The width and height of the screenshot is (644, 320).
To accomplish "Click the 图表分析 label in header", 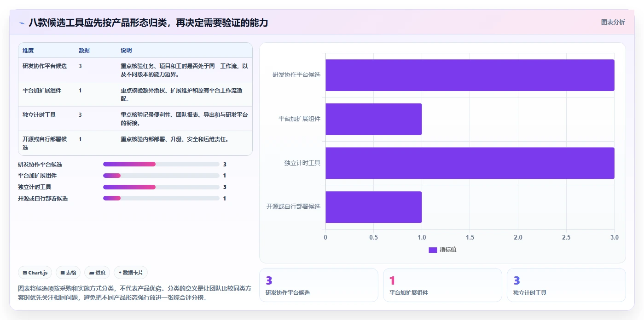I will (613, 22).
